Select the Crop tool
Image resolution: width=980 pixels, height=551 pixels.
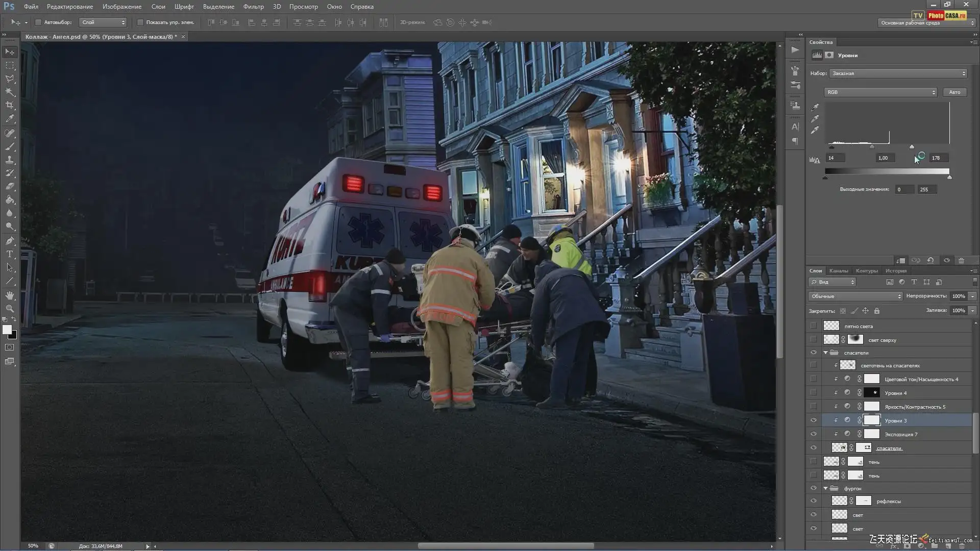tap(10, 106)
